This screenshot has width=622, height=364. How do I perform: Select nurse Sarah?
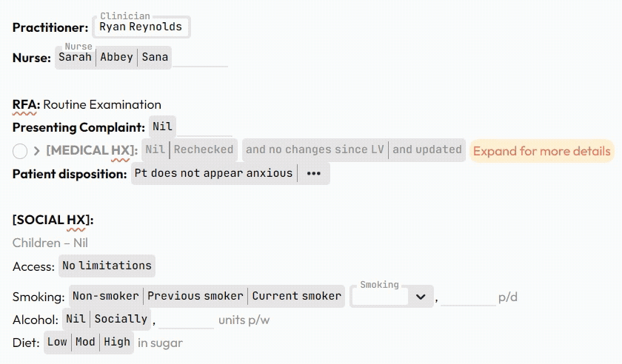tap(76, 57)
